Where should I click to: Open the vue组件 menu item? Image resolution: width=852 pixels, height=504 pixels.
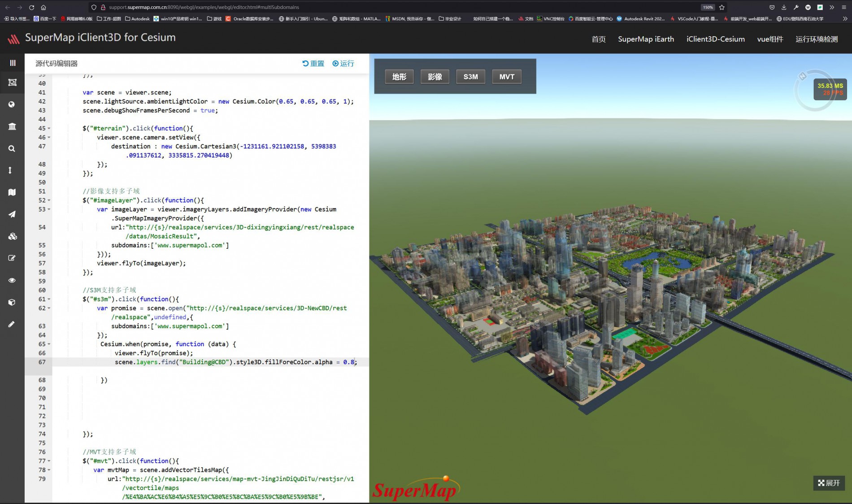pos(770,39)
